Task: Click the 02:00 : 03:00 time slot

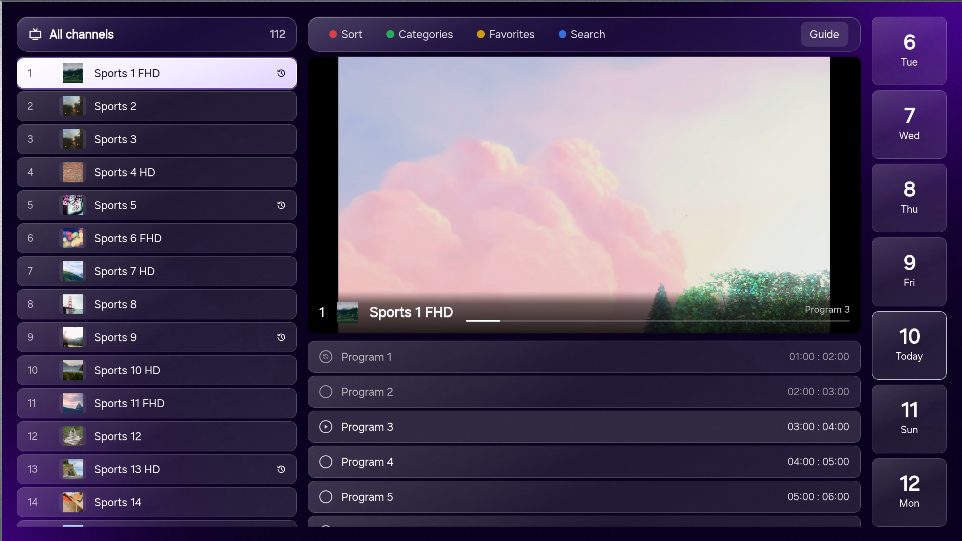Action: tap(818, 391)
